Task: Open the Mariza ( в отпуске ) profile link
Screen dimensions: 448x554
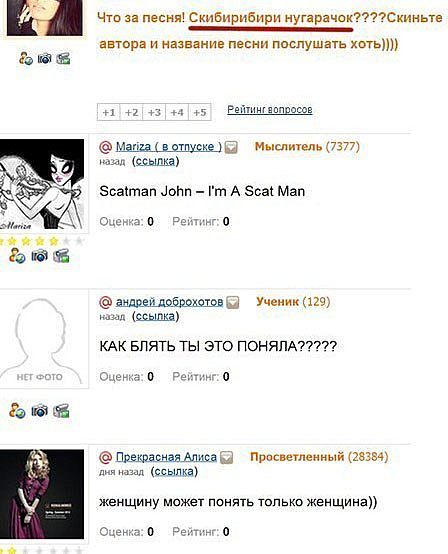Action: click(x=169, y=146)
